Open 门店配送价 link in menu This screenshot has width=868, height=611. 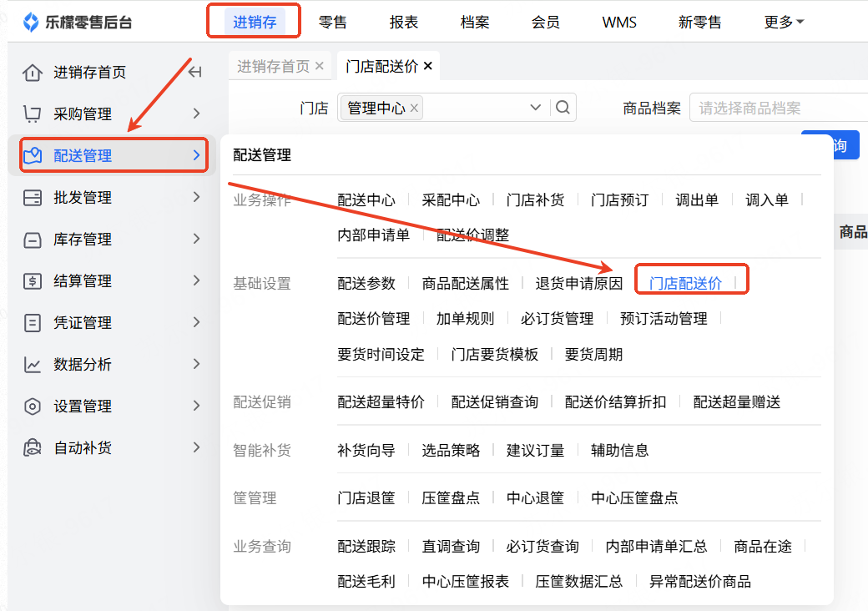click(685, 283)
